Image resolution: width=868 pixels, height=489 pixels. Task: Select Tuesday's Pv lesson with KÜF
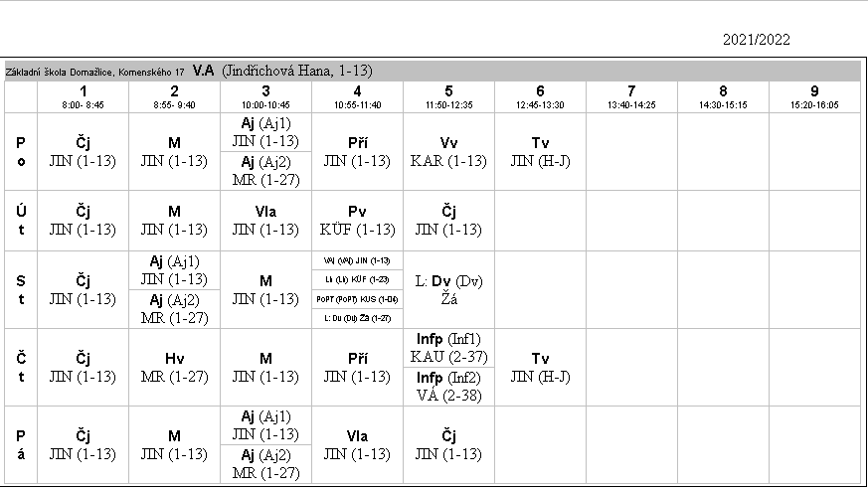(x=357, y=221)
